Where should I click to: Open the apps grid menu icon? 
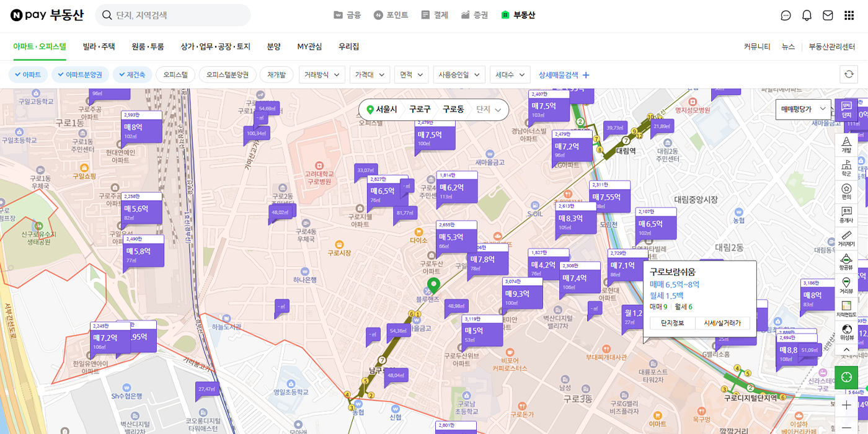(849, 15)
